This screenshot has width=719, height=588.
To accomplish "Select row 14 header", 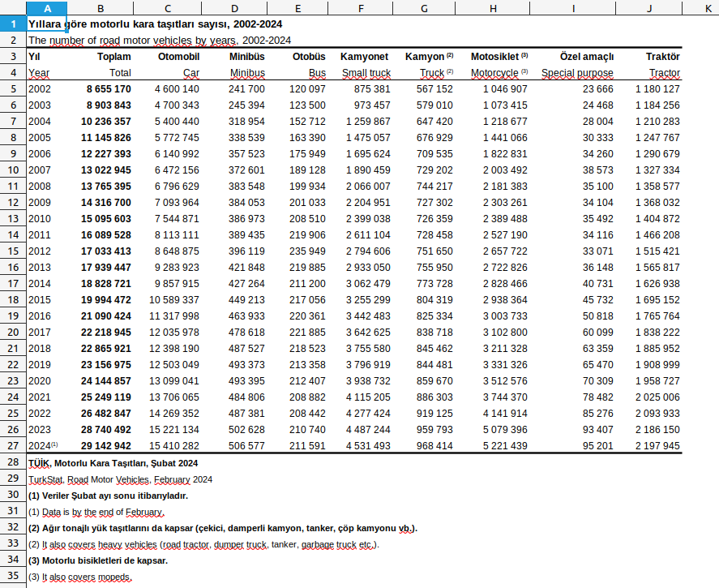I will [13, 234].
